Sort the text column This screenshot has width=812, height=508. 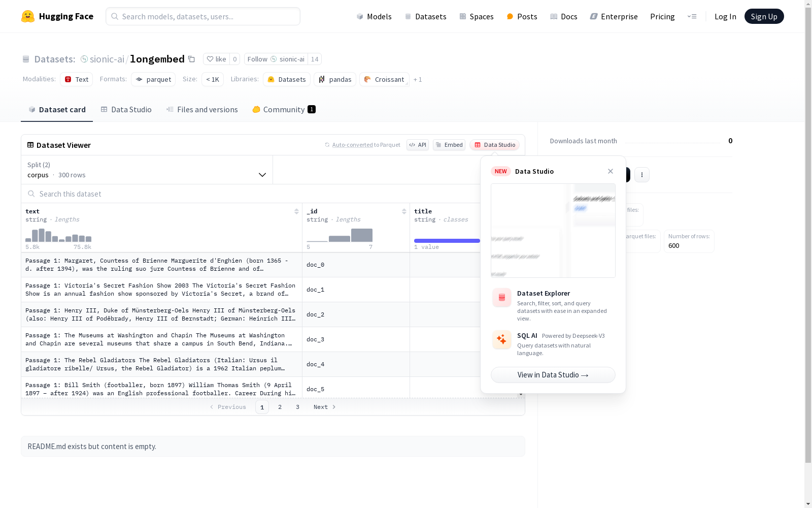point(296,211)
